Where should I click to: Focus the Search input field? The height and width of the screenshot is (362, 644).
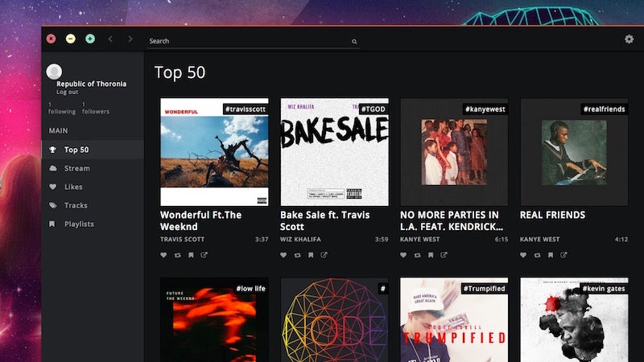tap(253, 41)
